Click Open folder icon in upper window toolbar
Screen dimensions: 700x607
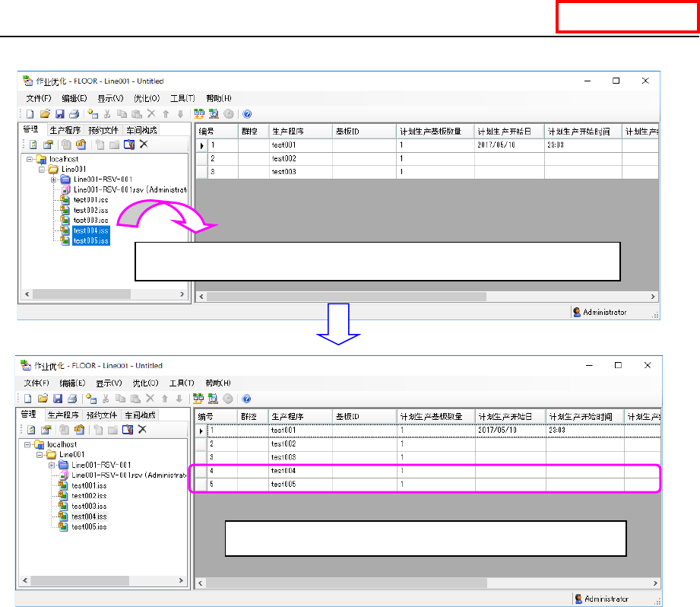click(x=45, y=114)
